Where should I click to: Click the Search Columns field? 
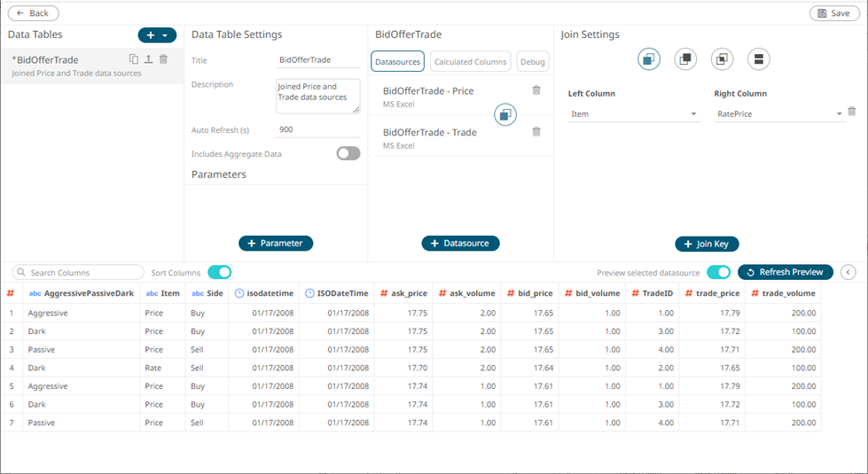[x=80, y=273]
